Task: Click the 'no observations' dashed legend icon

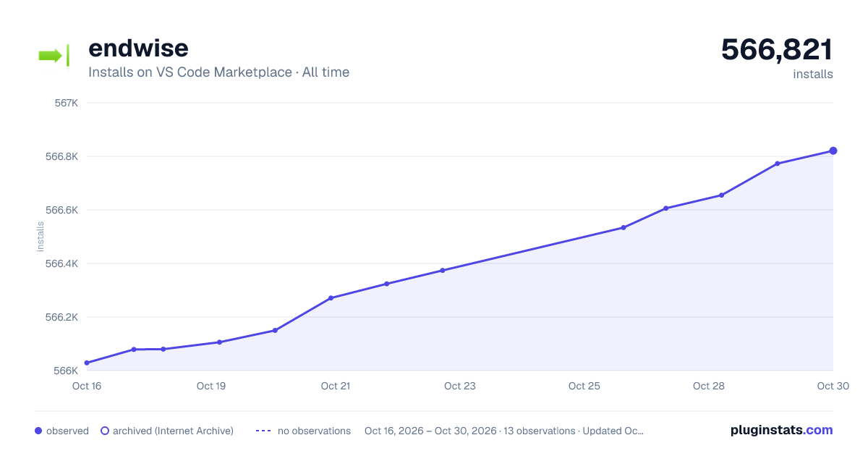Action: click(263, 431)
